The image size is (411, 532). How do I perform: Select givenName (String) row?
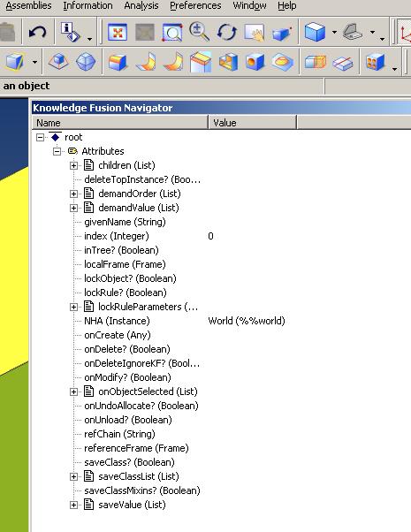(x=125, y=222)
